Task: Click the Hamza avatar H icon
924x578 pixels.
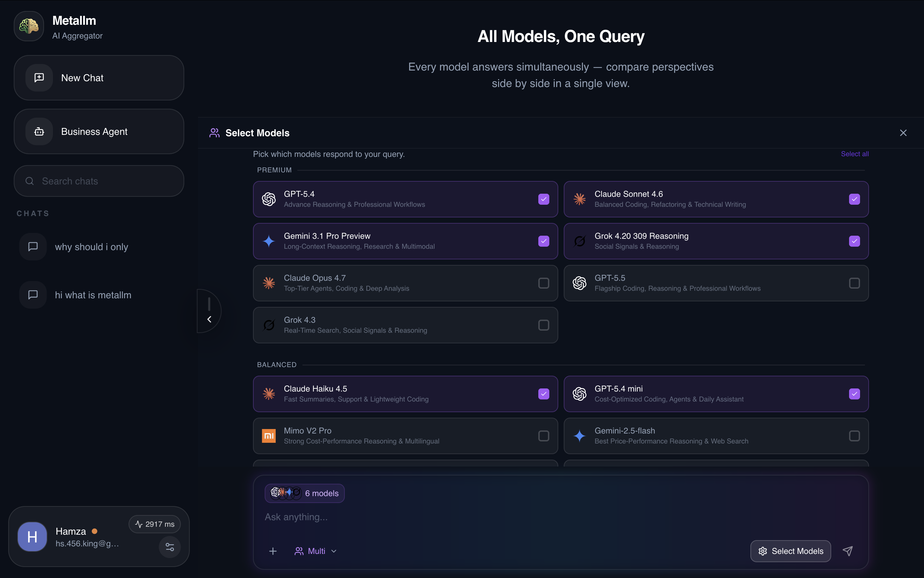Action: pyautogui.click(x=32, y=537)
